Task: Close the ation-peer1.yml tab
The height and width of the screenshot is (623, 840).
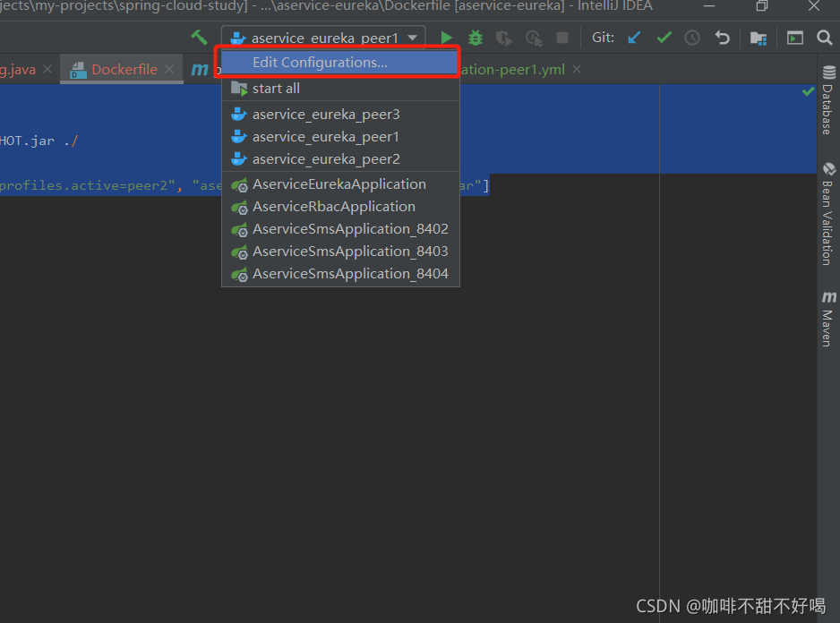Action: pos(577,69)
